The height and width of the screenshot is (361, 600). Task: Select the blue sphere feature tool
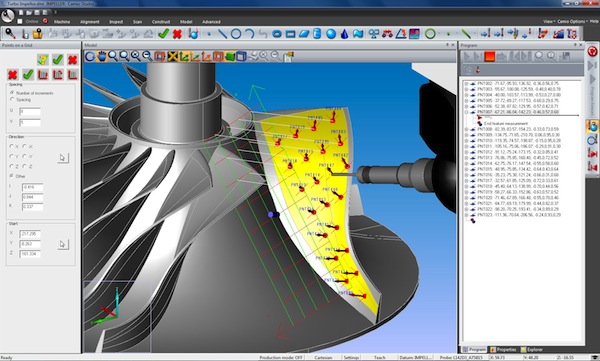click(x=331, y=34)
